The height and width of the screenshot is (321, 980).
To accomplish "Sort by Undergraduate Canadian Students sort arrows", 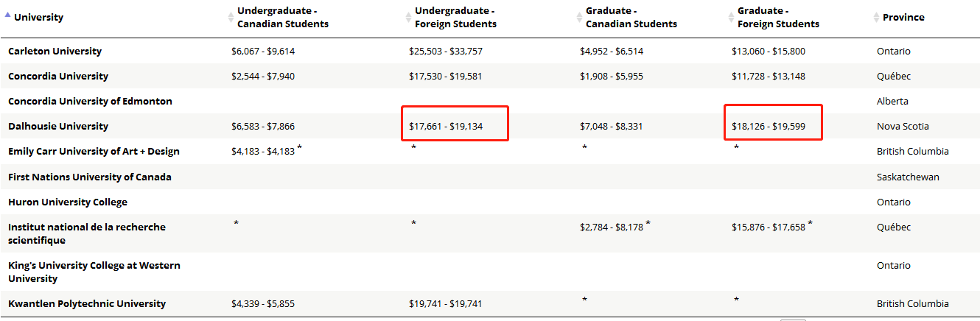I will coord(231,17).
